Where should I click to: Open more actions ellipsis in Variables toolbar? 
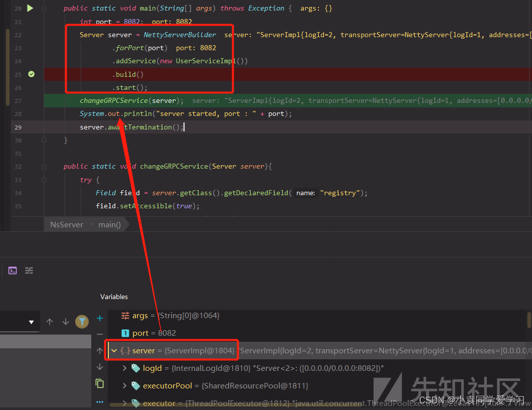tap(100, 402)
